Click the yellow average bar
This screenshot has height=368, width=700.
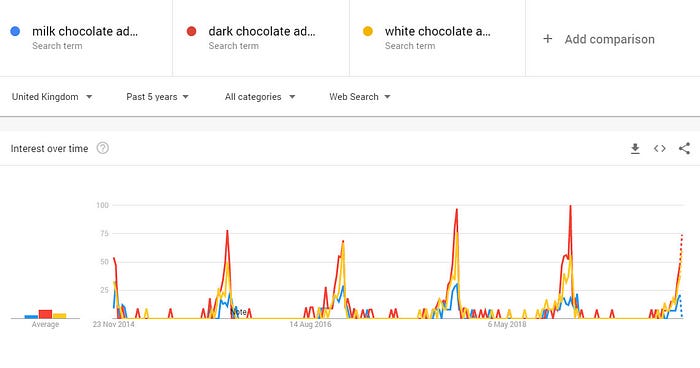coord(59,316)
